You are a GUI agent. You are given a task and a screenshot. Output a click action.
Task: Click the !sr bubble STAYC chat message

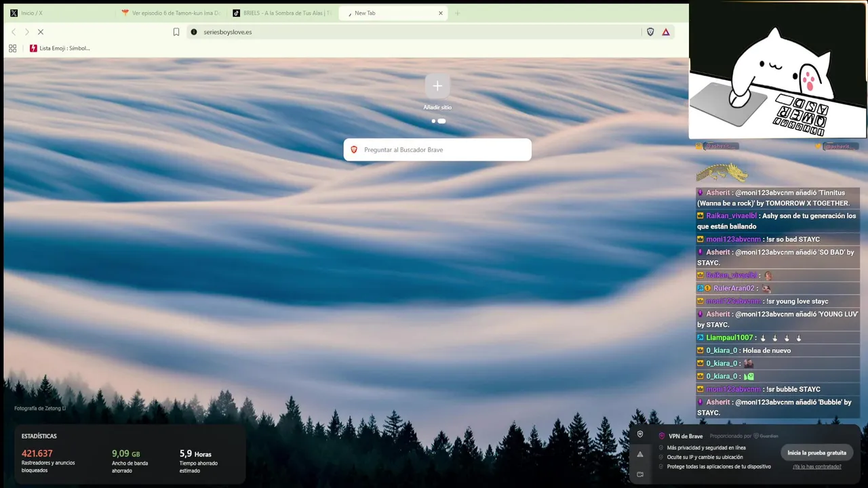click(792, 389)
